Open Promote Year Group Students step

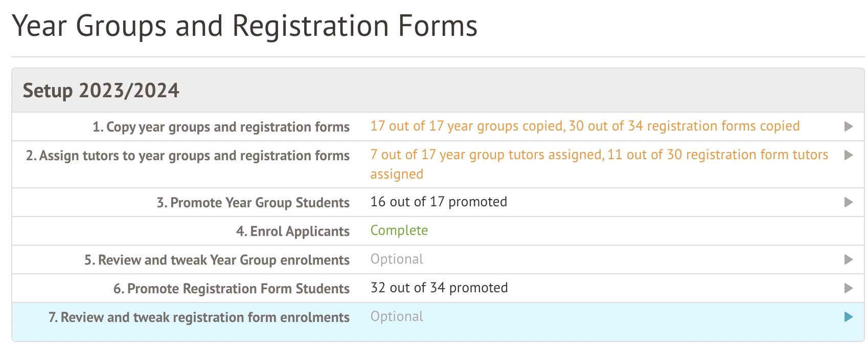click(x=253, y=203)
